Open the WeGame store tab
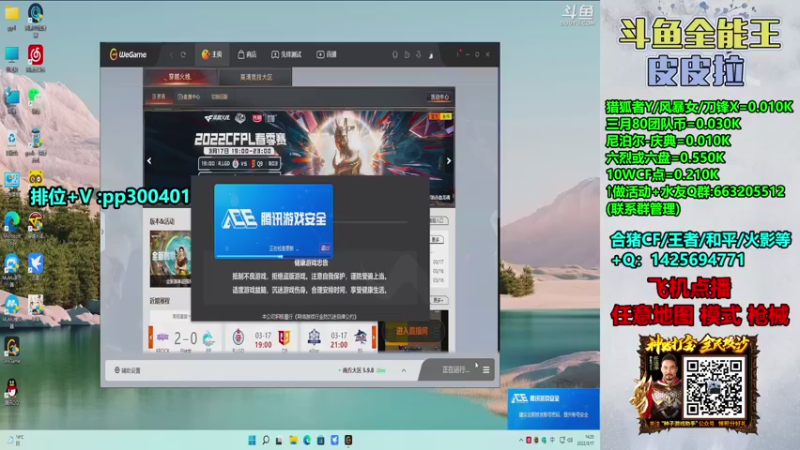 247,55
